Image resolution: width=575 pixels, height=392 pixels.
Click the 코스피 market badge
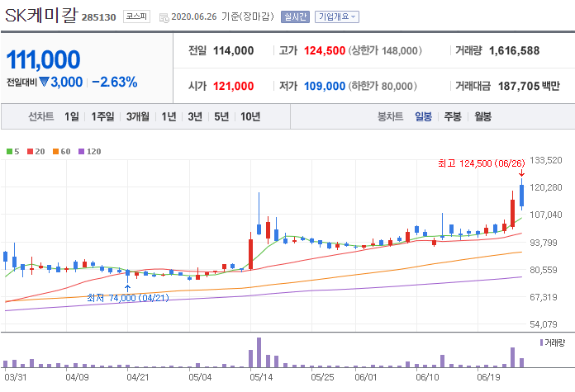(136, 17)
